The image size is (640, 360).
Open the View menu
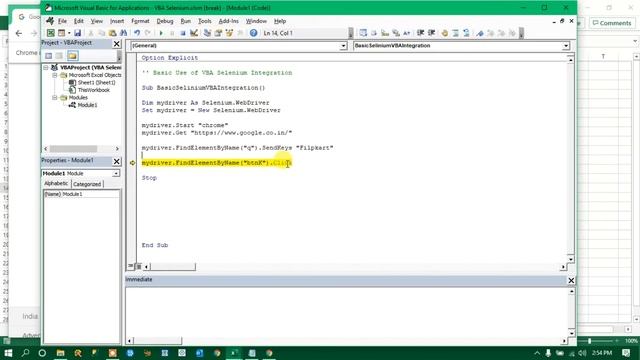pyautogui.click(x=96, y=21)
